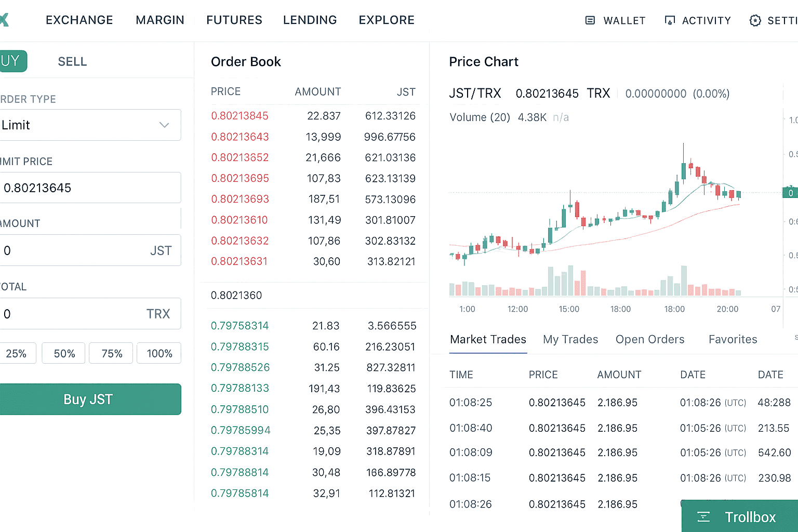Screen dimensions: 798x532
Task: Select the 0.80213845 sell order row
Action: click(313, 116)
